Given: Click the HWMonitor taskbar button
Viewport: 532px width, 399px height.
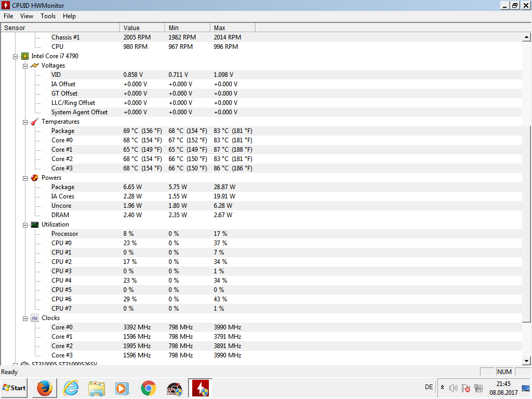Looking at the screenshot, I should tap(200, 388).
